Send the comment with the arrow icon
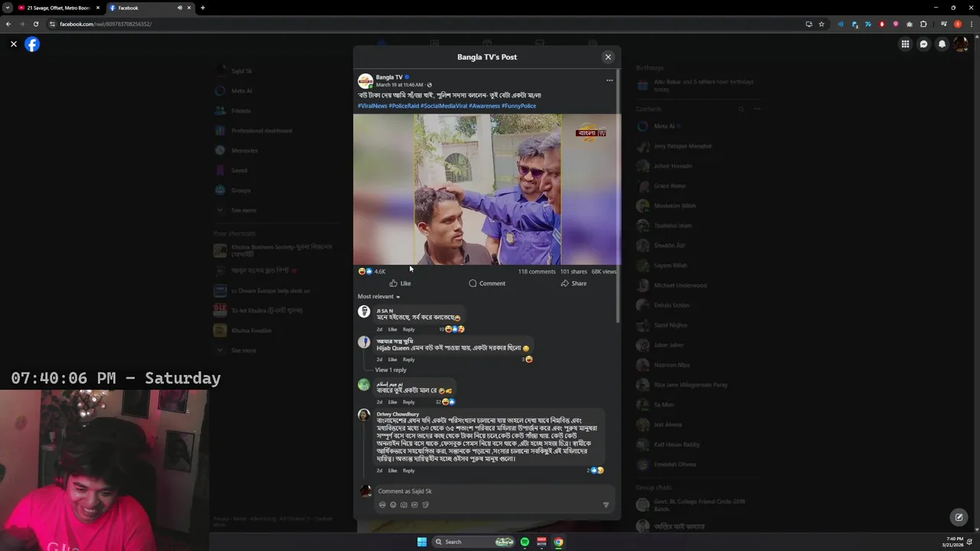 point(606,505)
